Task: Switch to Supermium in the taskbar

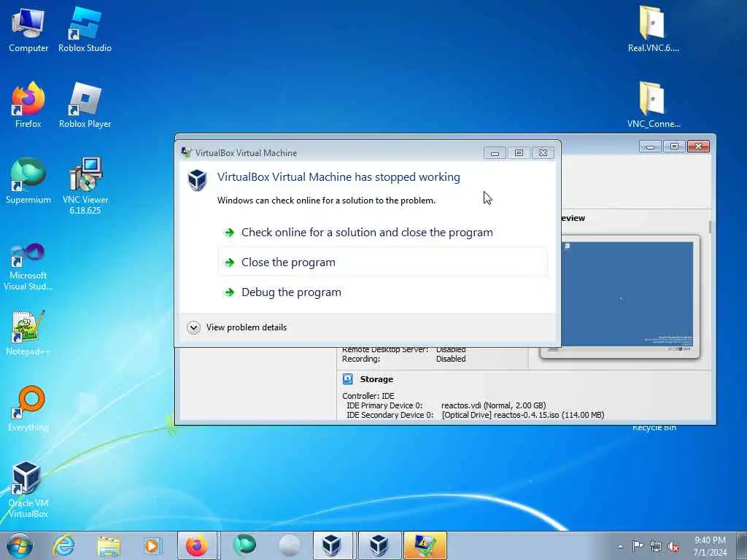Action: [244, 545]
